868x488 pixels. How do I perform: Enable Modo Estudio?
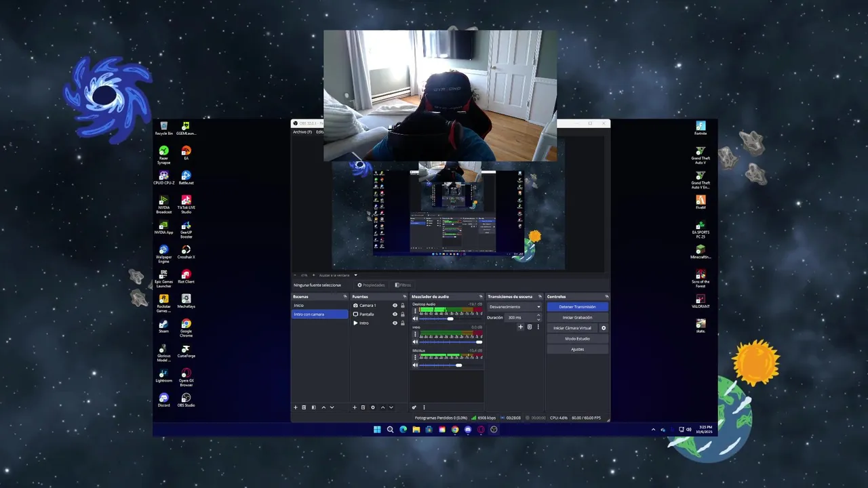point(577,339)
